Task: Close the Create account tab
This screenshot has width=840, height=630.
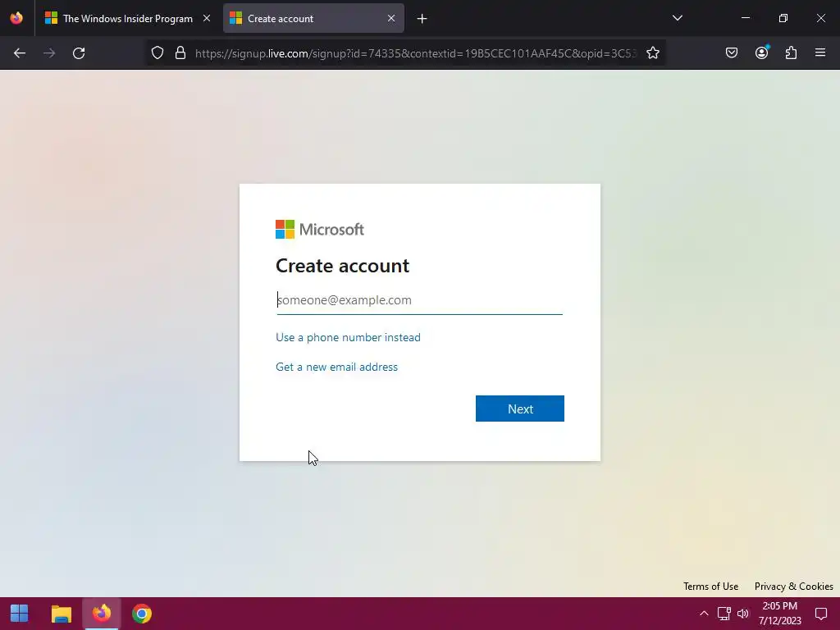Action: (391, 18)
